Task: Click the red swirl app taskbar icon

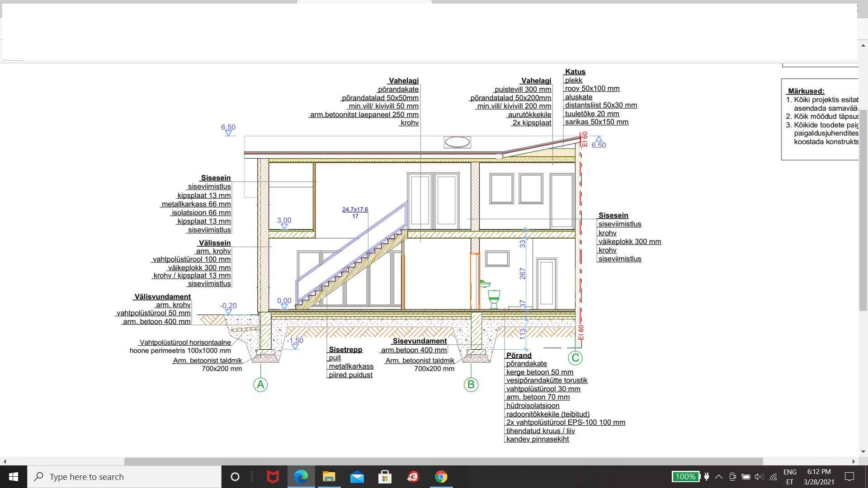Action: pos(413,477)
